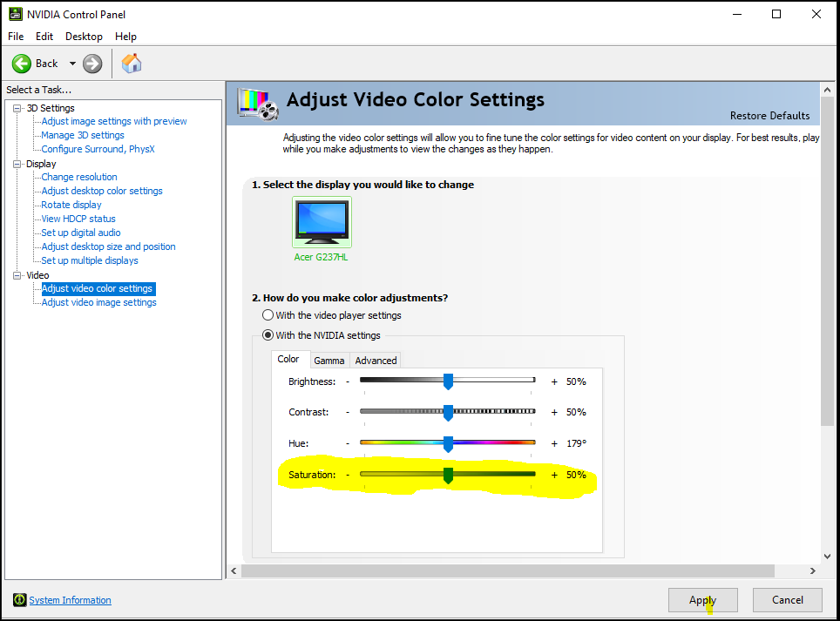Image resolution: width=840 pixels, height=621 pixels.
Task: Increase Saturation with the plus sign
Action: (554, 475)
